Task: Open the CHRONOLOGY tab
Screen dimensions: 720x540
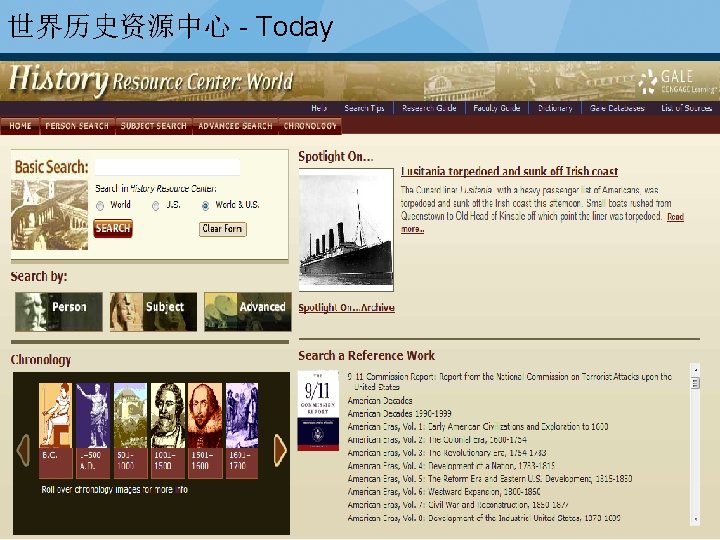Action: pyautogui.click(x=310, y=126)
